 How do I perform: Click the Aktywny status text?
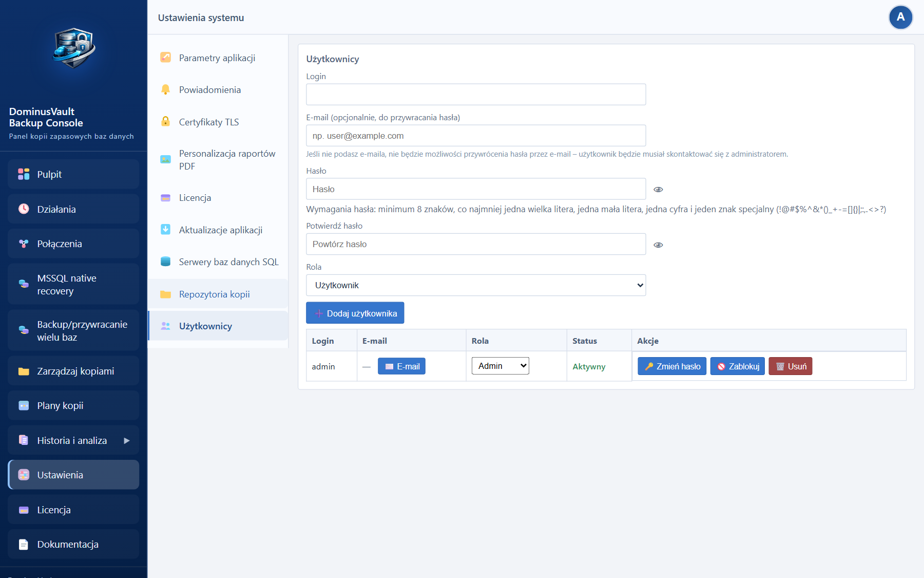(x=589, y=366)
